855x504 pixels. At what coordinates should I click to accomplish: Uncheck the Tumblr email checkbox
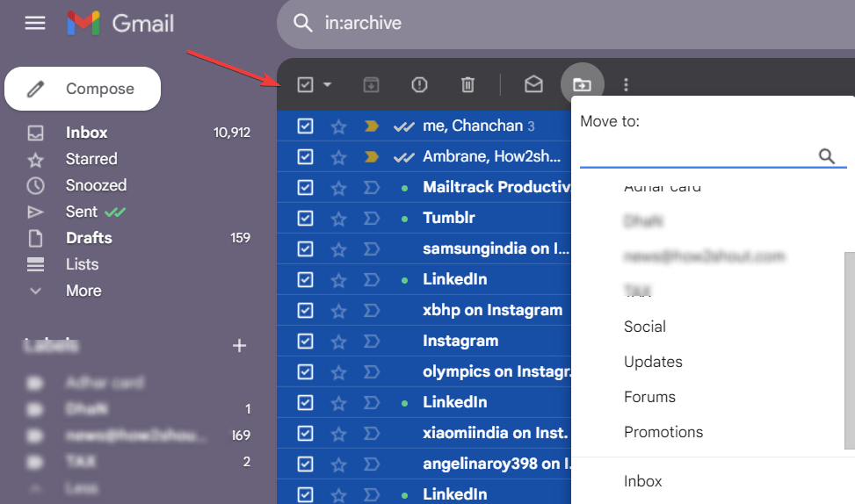305,218
